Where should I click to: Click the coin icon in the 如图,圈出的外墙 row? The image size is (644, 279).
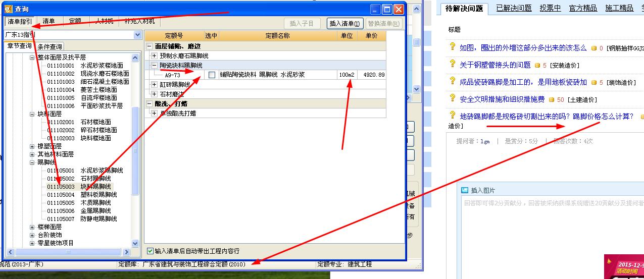click(x=594, y=48)
